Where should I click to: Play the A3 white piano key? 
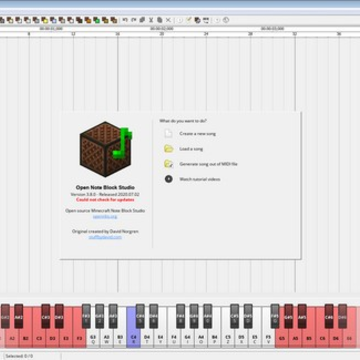click(x=106, y=337)
